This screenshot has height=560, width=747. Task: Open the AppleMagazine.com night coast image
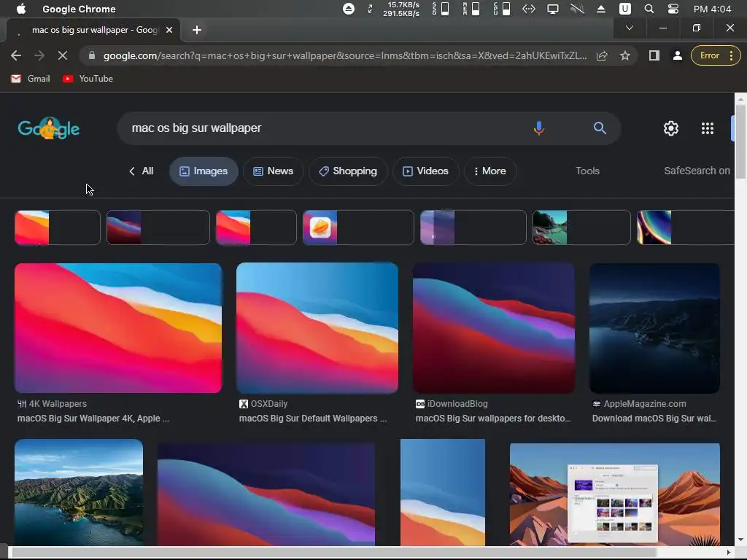tap(654, 328)
